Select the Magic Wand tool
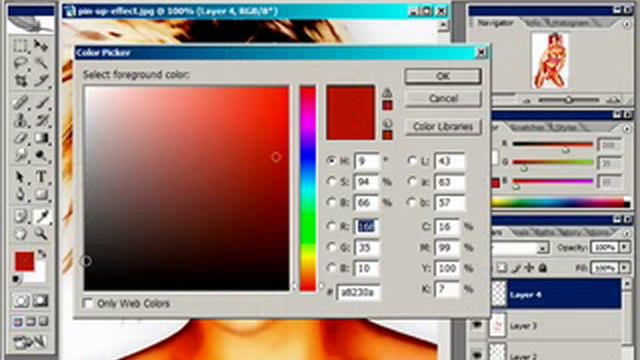Viewport: 640px width, 360px height. coord(41,63)
